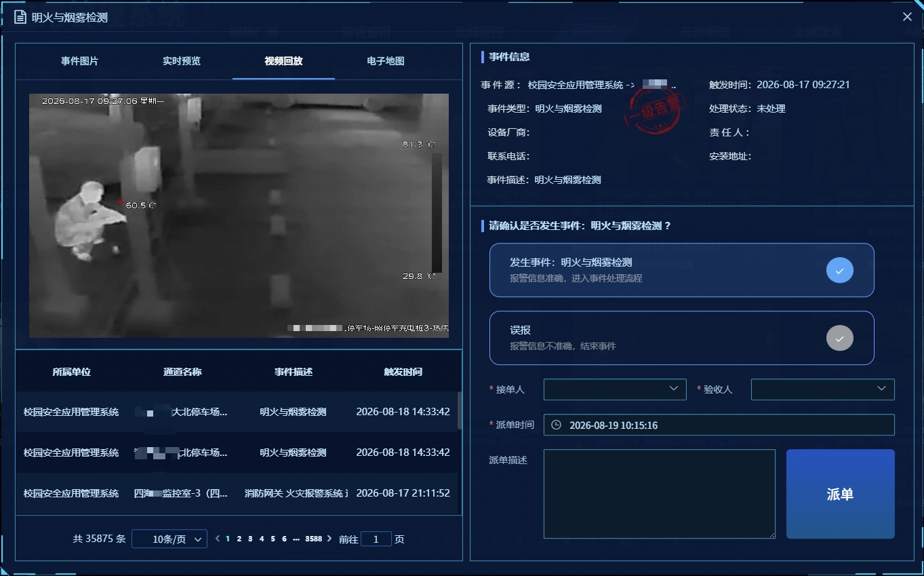This screenshot has width=924, height=576.
Task: Click the thermal video playback image
Action: [239, 215]
